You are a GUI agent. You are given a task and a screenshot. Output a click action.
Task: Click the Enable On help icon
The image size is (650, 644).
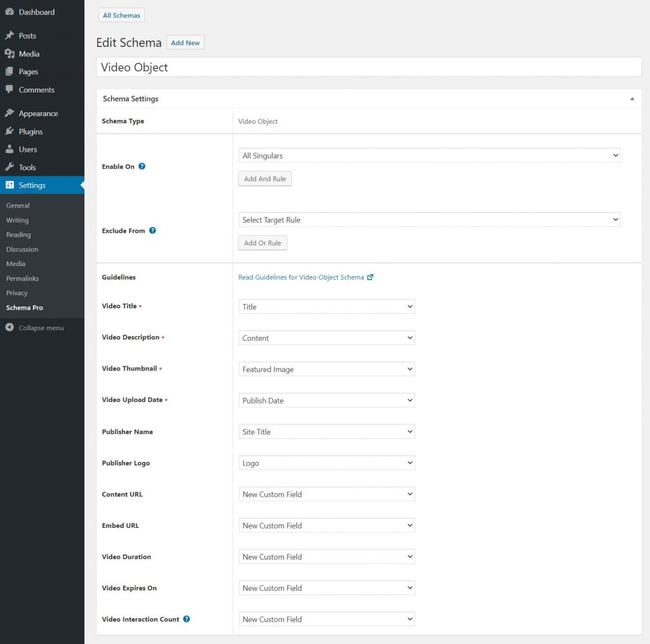142,166
